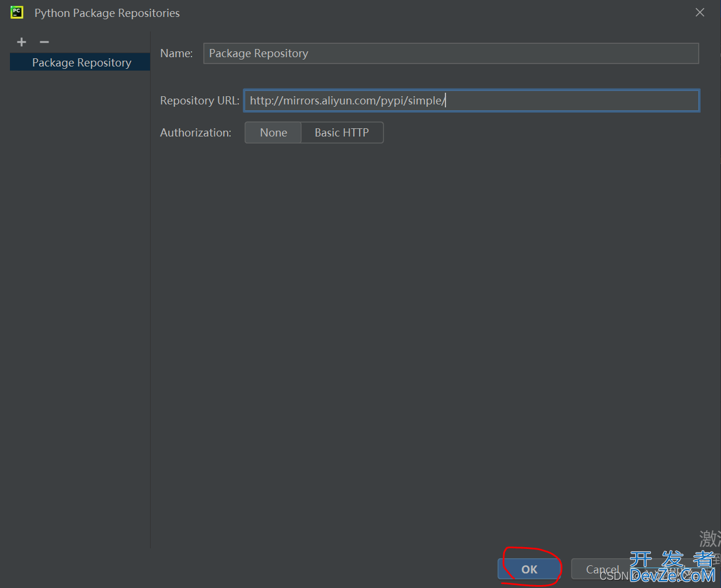Click the Repository URL label
The width and height of the screenshot is (721, 588).
point(200,100)
